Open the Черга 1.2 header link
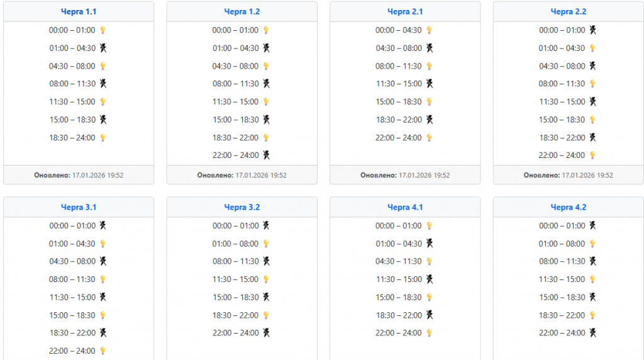644x360 pixels. click(x=242, y=11)
